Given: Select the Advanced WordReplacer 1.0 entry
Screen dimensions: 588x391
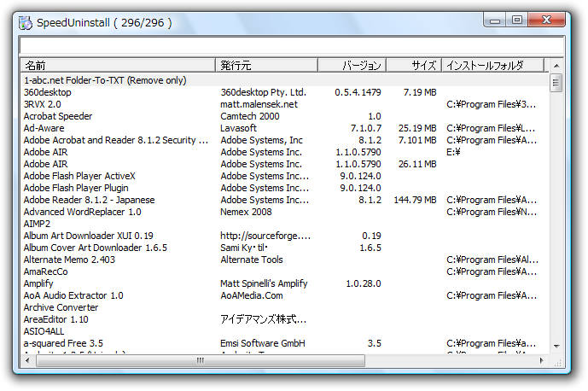Looking at the screenshot, I should coord(82,212).
